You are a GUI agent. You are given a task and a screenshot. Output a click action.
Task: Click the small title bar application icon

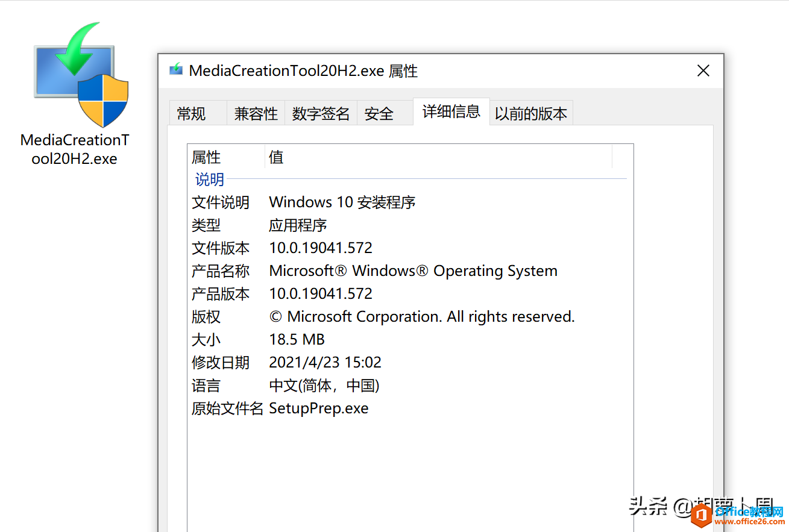click(x=176, y=70)
